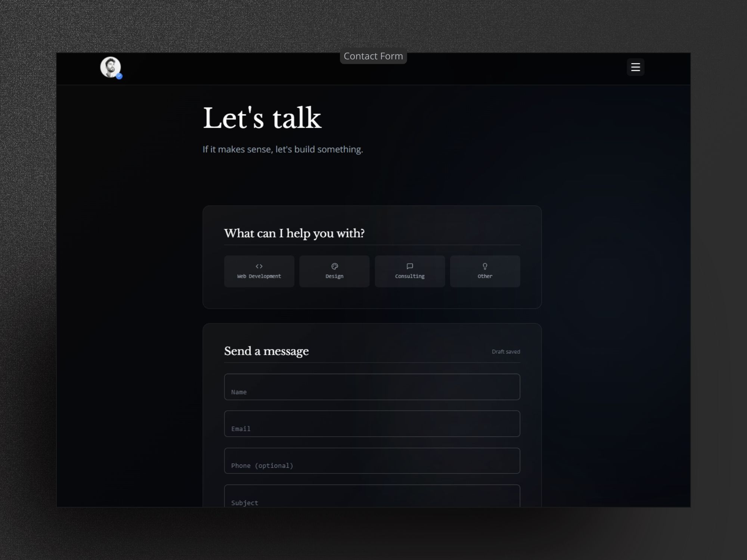Viewport: 747px width, 560px height.
Task: Select the Web Development option label
Action: [259, 276]
